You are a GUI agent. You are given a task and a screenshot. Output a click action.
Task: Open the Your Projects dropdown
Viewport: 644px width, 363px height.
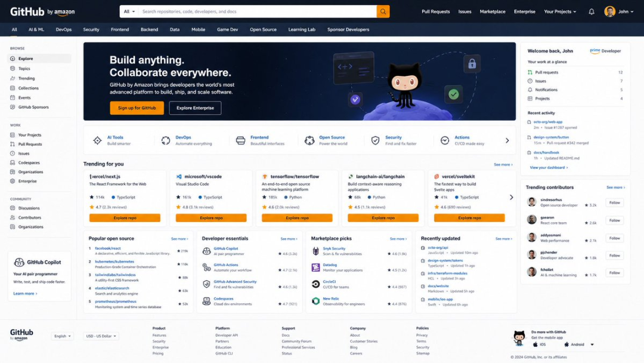[x=560, y=11]
